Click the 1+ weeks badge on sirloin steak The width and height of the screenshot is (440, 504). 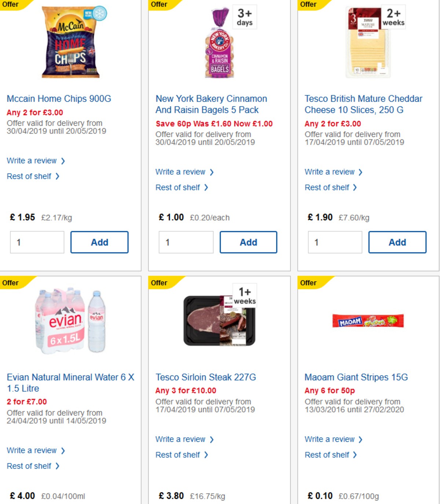[x=244, y=295]
